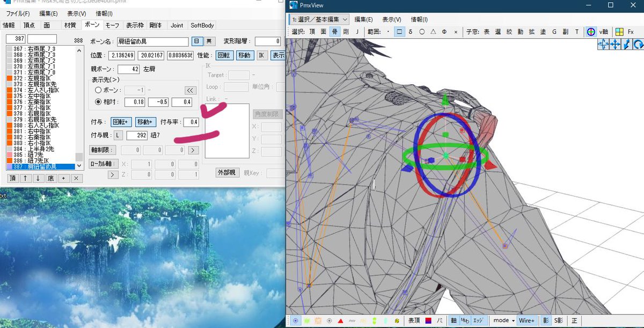Toggle the ローカル軸 button
Viewport: 644px width, 328px height.
click(103, 164)
